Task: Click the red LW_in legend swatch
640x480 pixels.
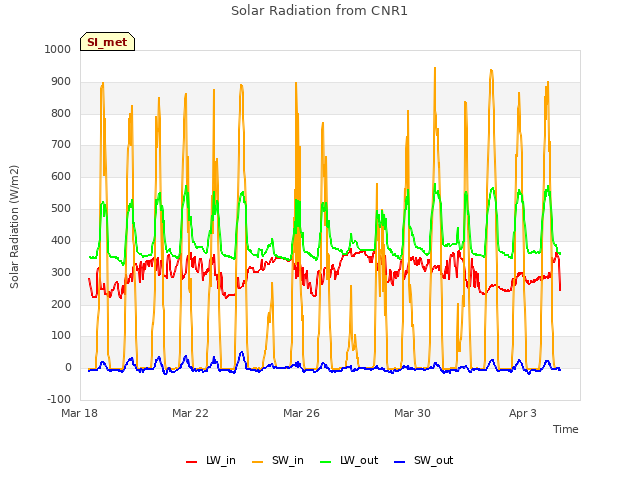Action: click(191, 462)
